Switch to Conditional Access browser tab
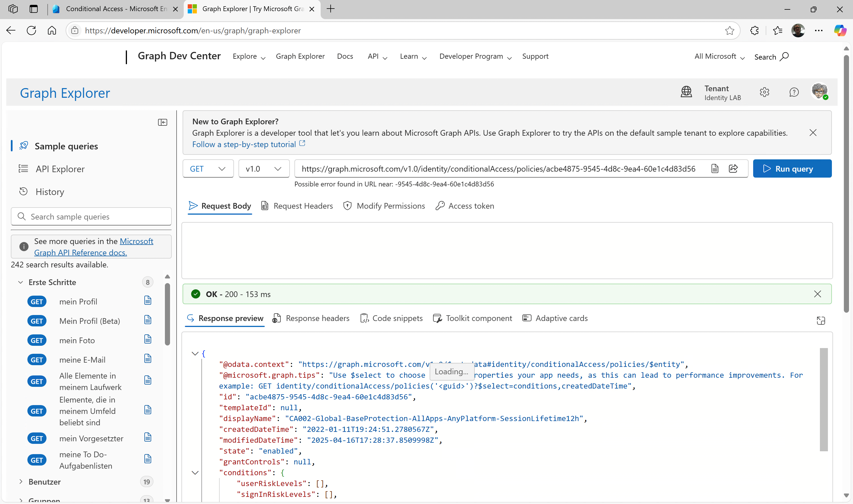Viewport: 853px width, 504px height. coord(116,9)
